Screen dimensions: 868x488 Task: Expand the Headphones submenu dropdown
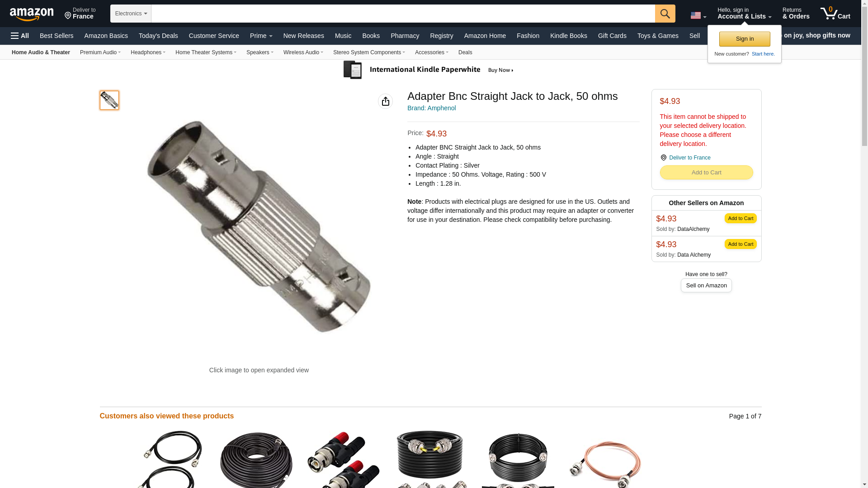click(148, 52)
